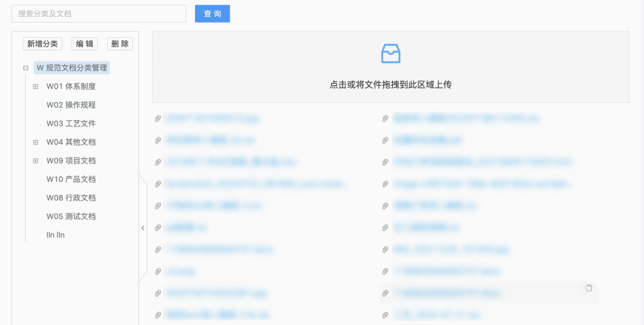Open the Screenshot_ file link

tap(256, 184)
